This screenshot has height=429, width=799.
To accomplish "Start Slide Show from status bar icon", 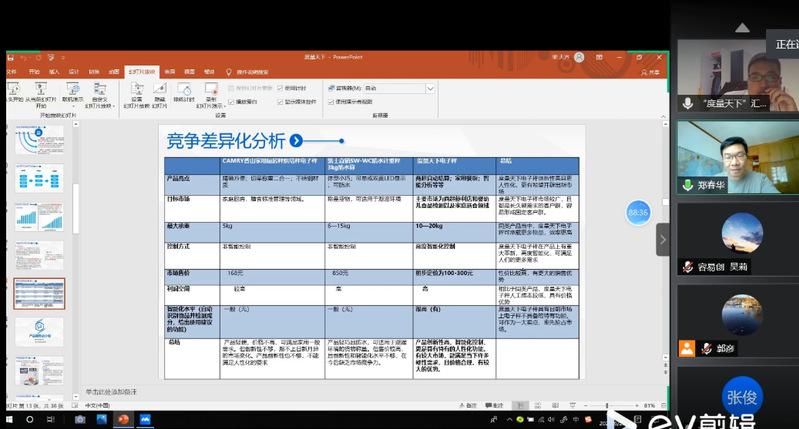I will click(x=573, y=406).
